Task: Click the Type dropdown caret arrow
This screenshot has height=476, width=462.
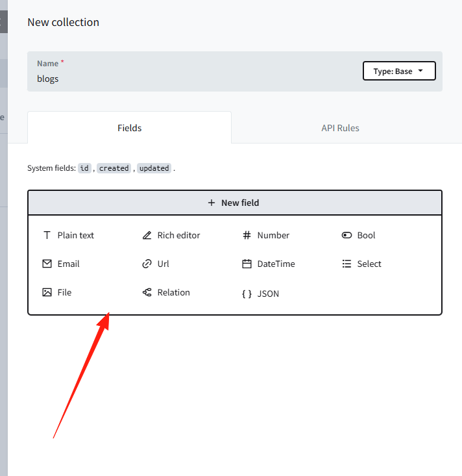Action: pos(420,71)
